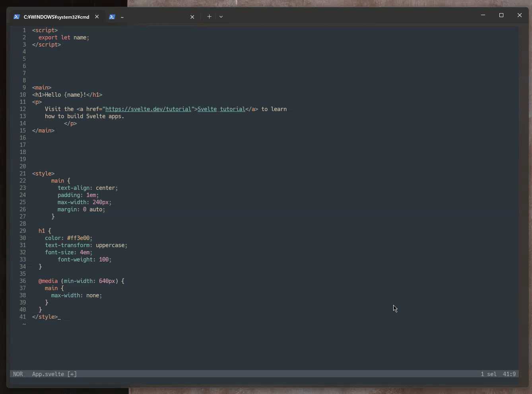Image resolution: width=532 pixels, height=394 pixels.
Task: Click the NOR mode indicator in the status bar
Action: 18,374
